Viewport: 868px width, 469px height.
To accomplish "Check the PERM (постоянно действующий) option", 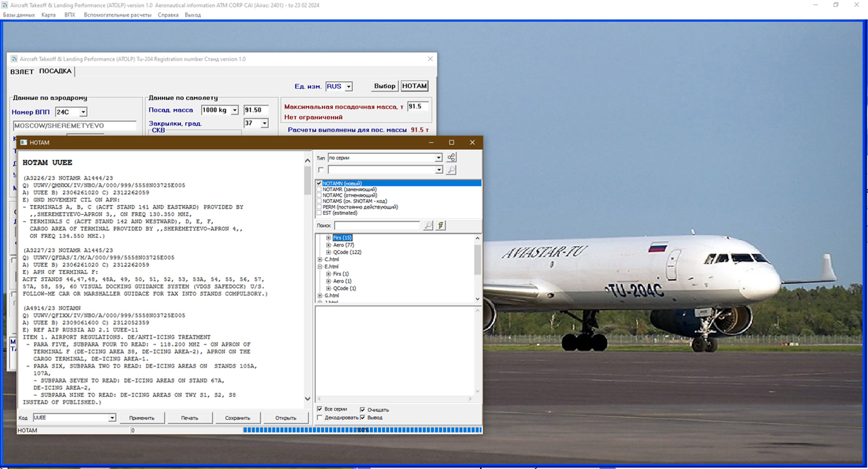I will point(319,207).
